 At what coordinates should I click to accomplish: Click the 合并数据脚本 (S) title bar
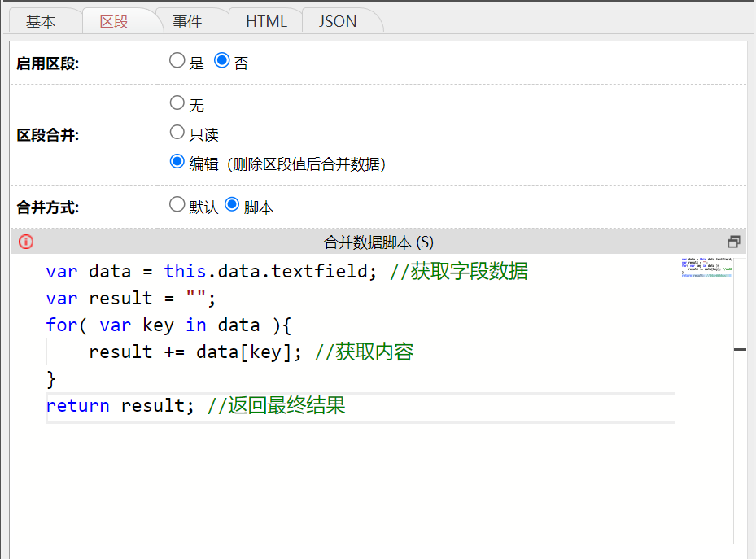point(378,242)
